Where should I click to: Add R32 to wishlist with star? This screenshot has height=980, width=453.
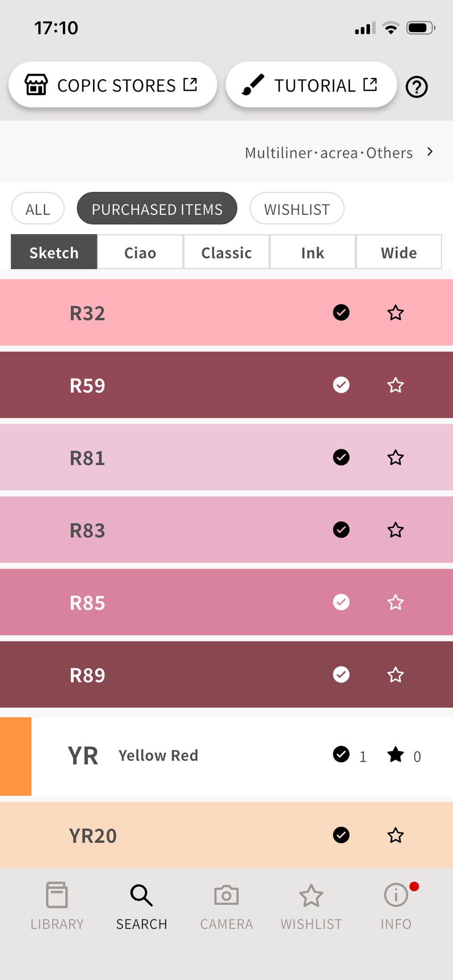click(395, 313)
